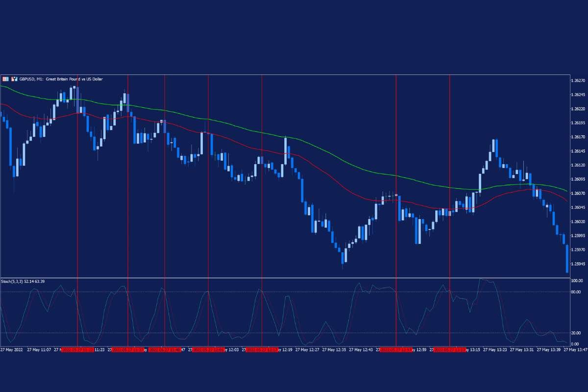Click the 1.26270 price axis label

coord(579,80)
